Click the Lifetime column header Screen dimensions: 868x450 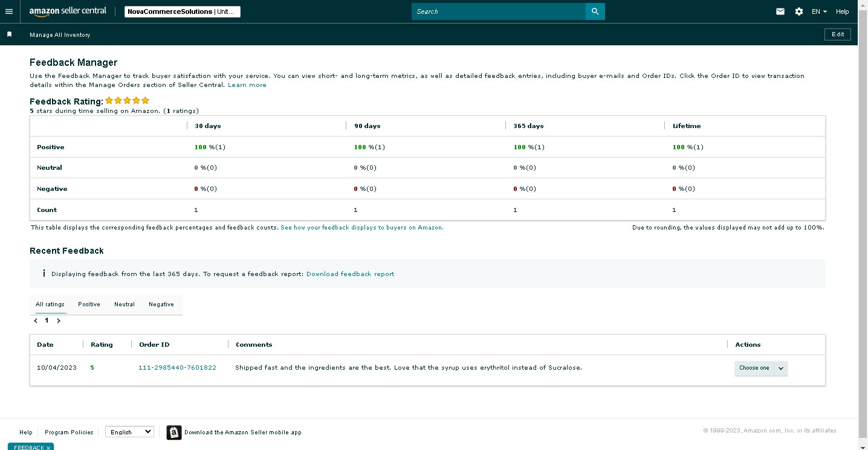pyautogui.click(x=687, y=126)
